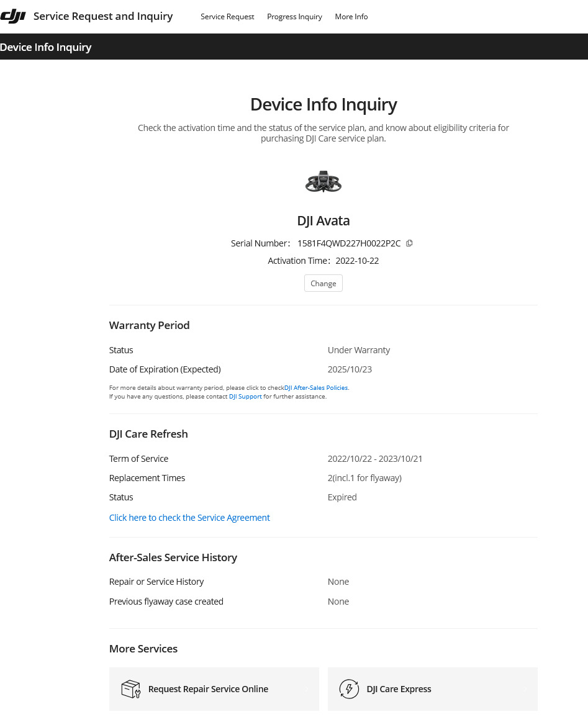Open the DJI Care Express card
The image size is (588, 717).
(x=433, y=689)
